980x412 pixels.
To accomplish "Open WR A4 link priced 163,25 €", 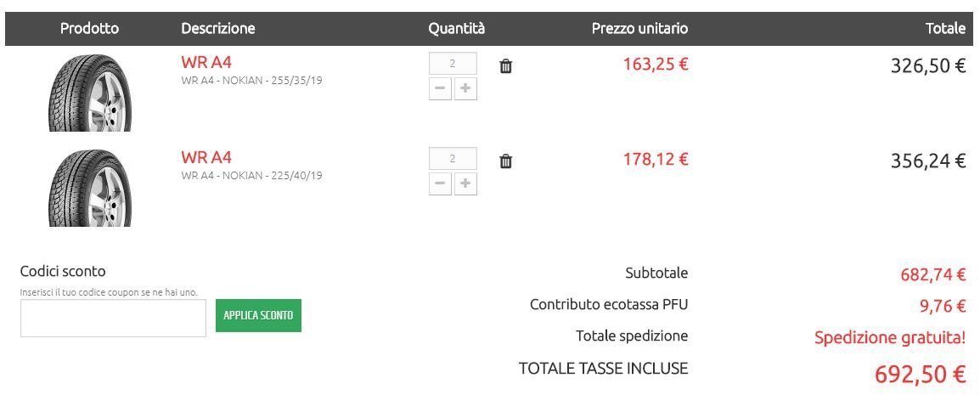I will coord(206,62).
